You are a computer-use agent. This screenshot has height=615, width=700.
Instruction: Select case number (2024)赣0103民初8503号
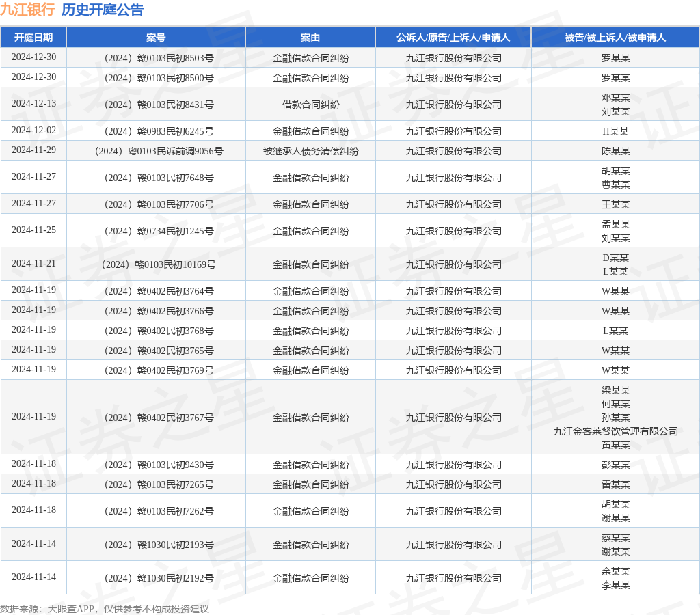159,58
